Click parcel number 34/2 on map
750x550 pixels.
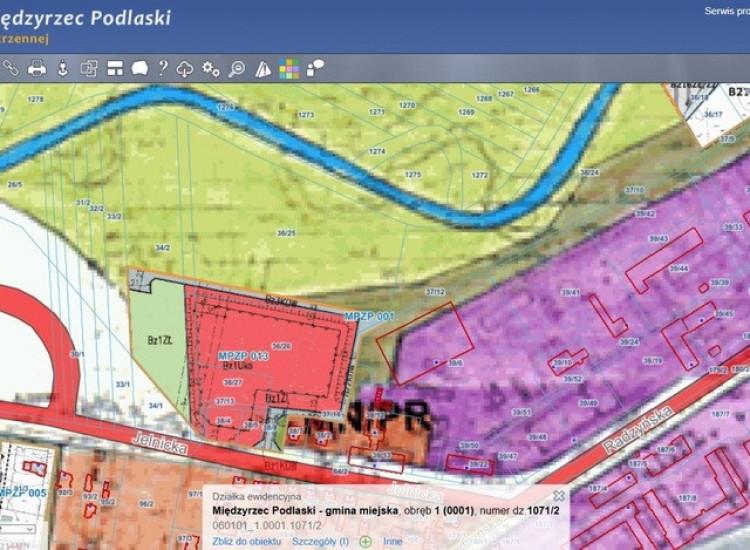(x=163, y=248)
